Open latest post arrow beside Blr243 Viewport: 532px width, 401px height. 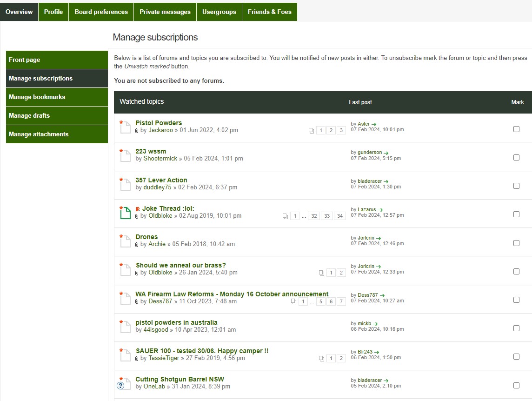(x=377, y=352)
